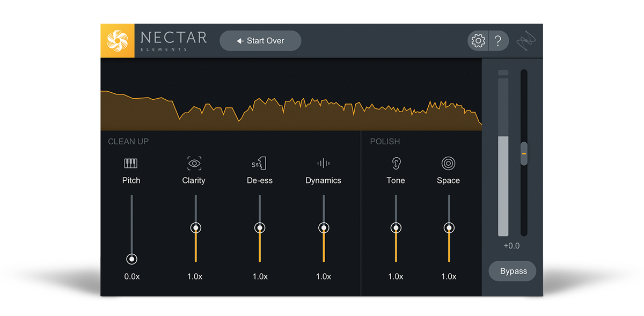Click the Tone label
This screenshot has width=644, height=316.
point(396,180)
